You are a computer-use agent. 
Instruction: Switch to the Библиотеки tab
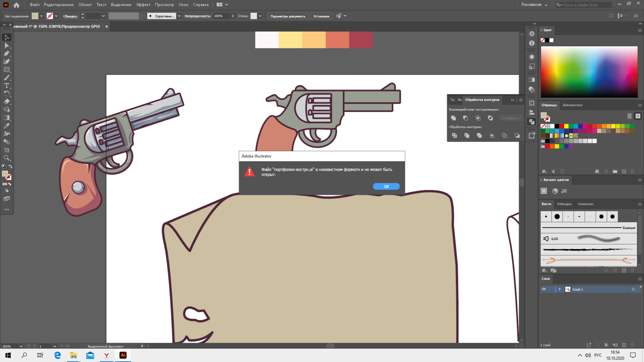pyautogui.click(x=572, y=105)
